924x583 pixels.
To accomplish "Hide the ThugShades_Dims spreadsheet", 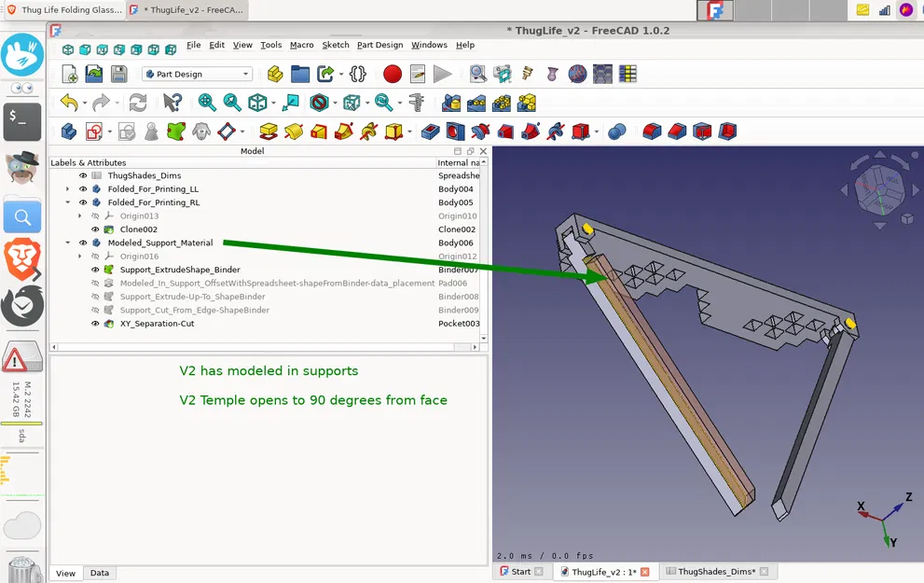I will [x=83, y=175].
